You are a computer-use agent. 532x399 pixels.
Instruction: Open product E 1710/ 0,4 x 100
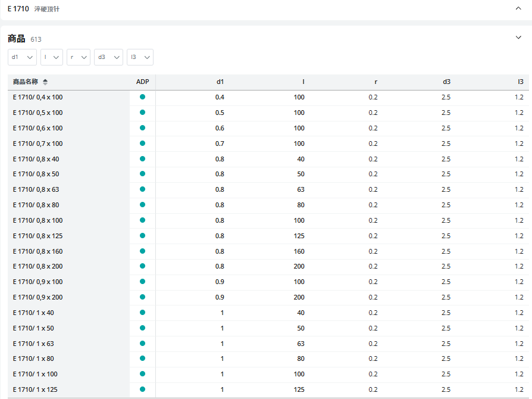37,97
